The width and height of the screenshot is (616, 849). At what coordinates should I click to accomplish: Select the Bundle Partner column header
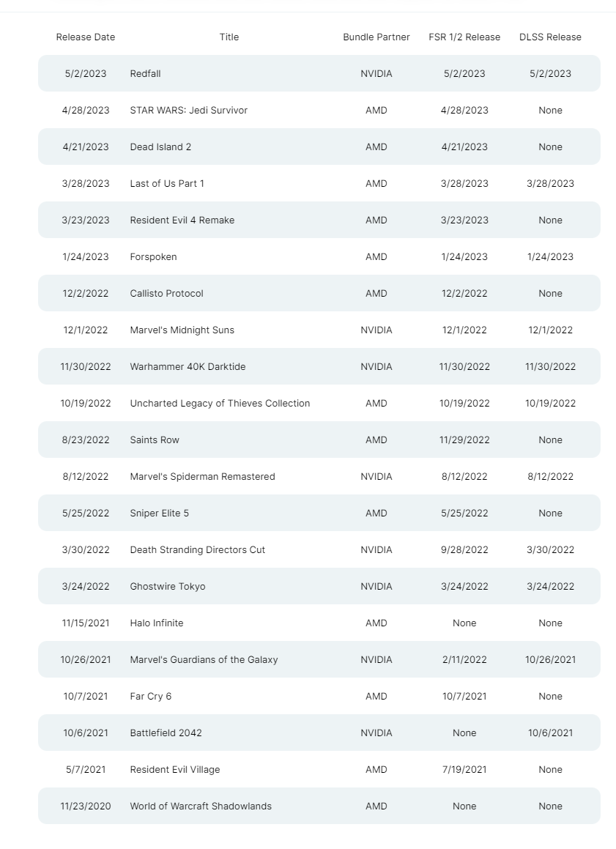(376, 37)
